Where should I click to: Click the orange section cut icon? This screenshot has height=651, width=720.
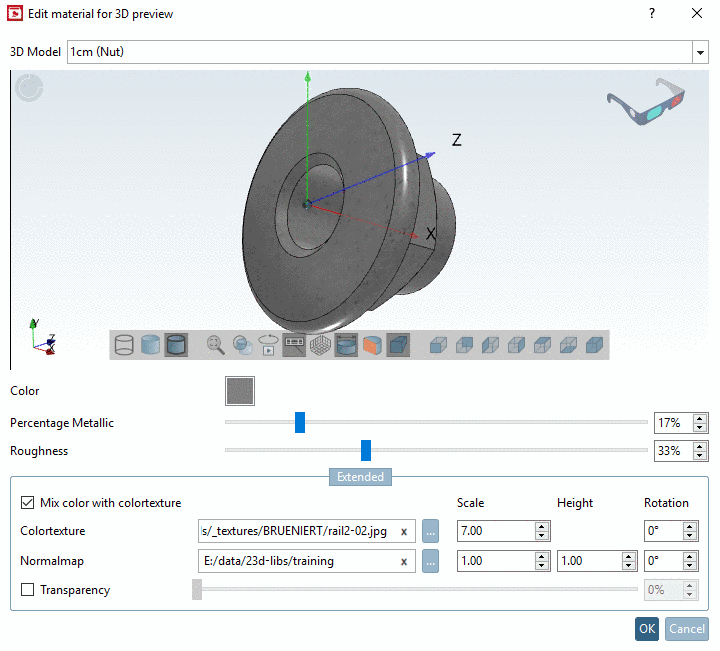(x=372, y=346)
